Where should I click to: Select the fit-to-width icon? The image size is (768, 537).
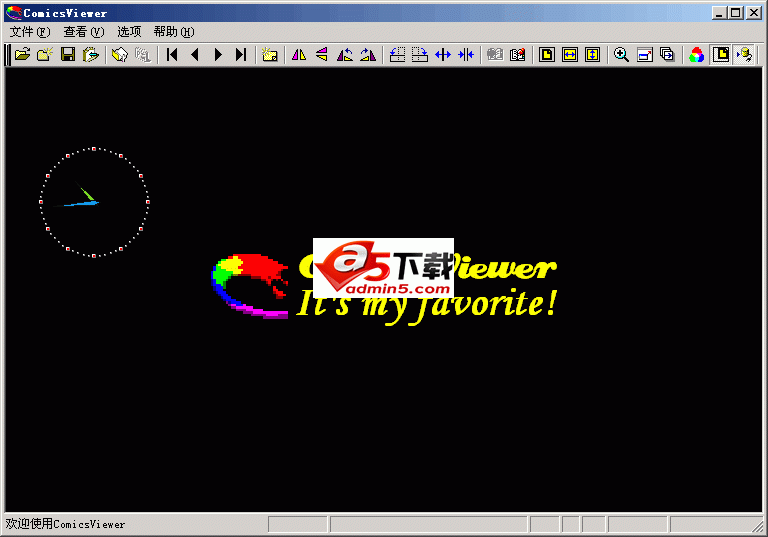click(570, 54)
